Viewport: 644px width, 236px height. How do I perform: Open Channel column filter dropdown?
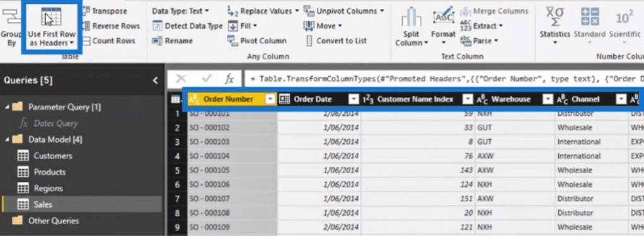pyautogui.click(x=621, y=99)
